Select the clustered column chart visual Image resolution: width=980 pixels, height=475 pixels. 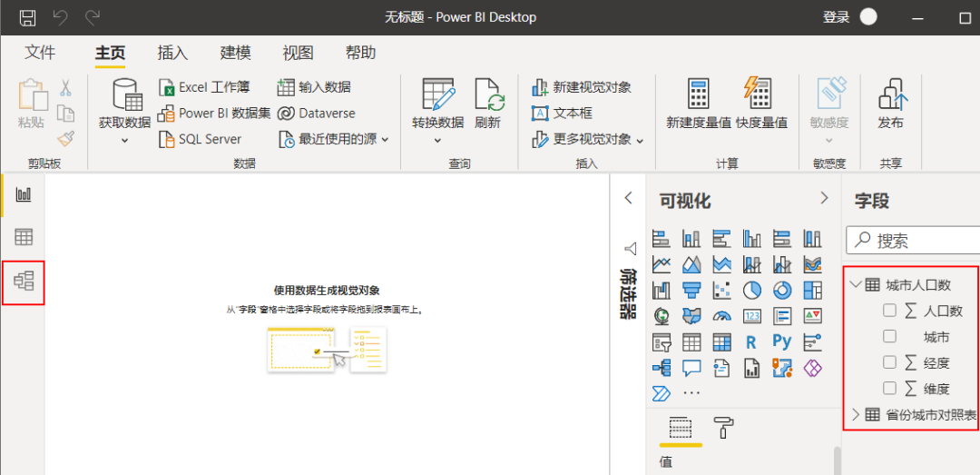pyautogui.click(x=752, y=238)
